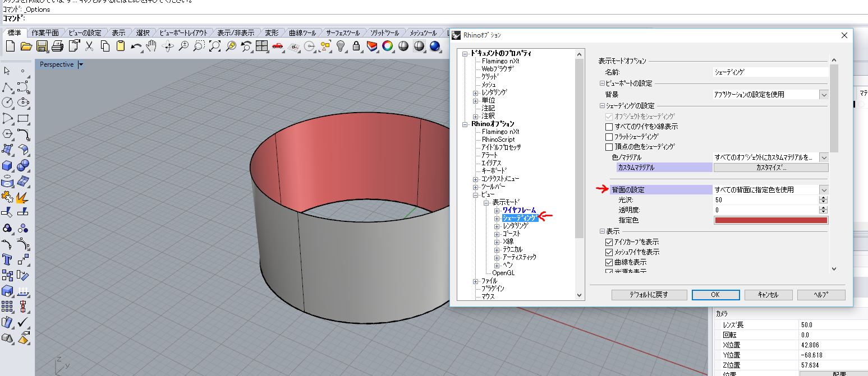Click the red 指定色 color swatch
Image resolution: width=868 pixels, height=376 pixels.
(x=770, y=220)
